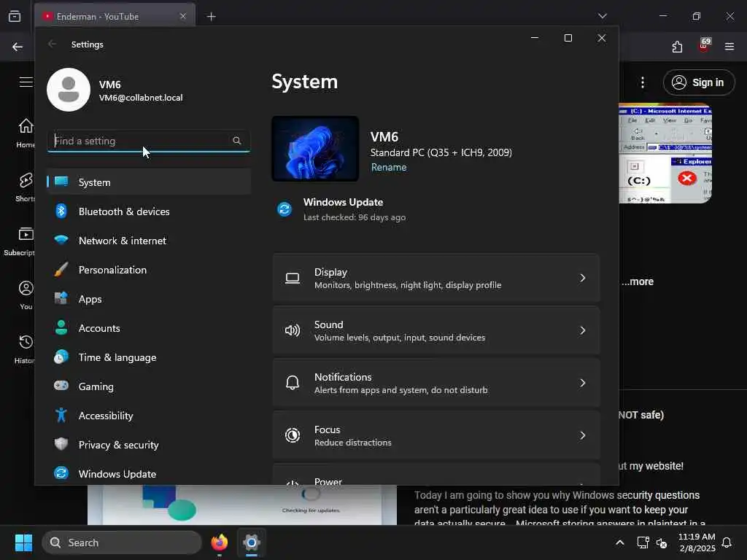Screen dimensions: 747x560
Task: Click the Privacy shield icon
Action: tap(61, 444)
